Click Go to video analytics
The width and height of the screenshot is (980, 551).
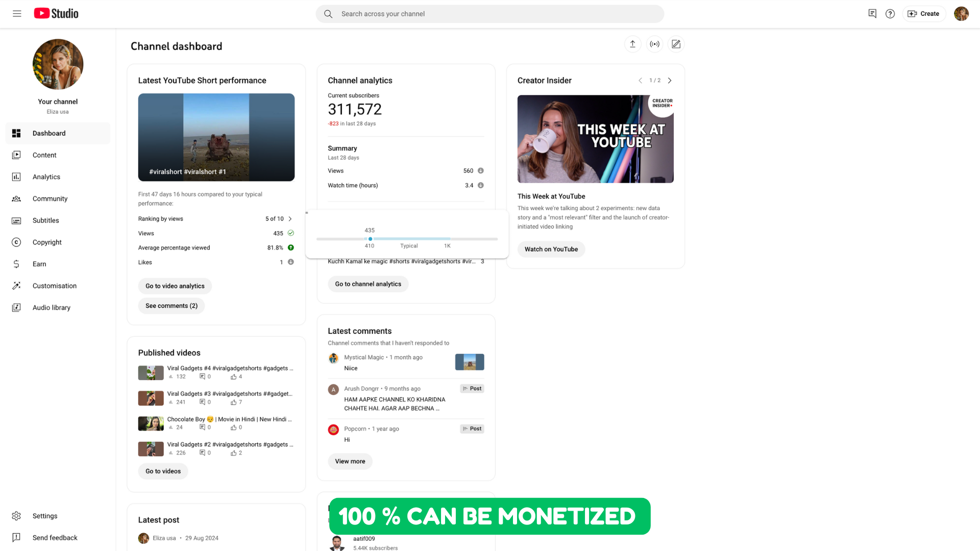175,286
